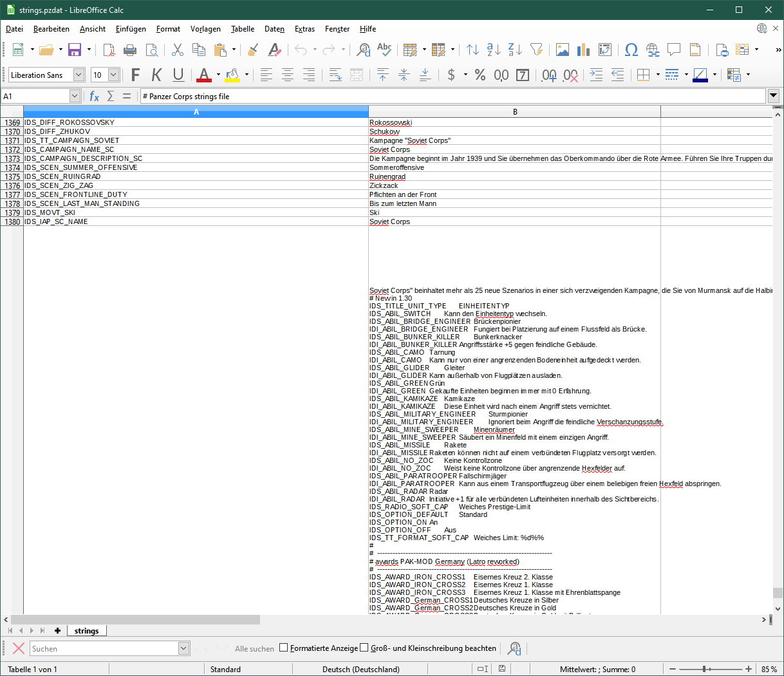
Task: Open the print preview icon
Action: pos(152,50)
